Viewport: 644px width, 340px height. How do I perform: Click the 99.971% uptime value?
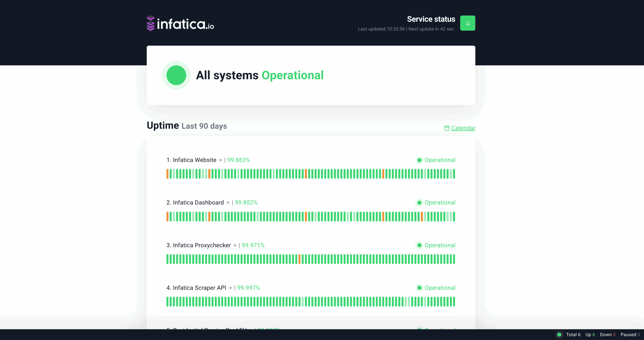(253, 245)
